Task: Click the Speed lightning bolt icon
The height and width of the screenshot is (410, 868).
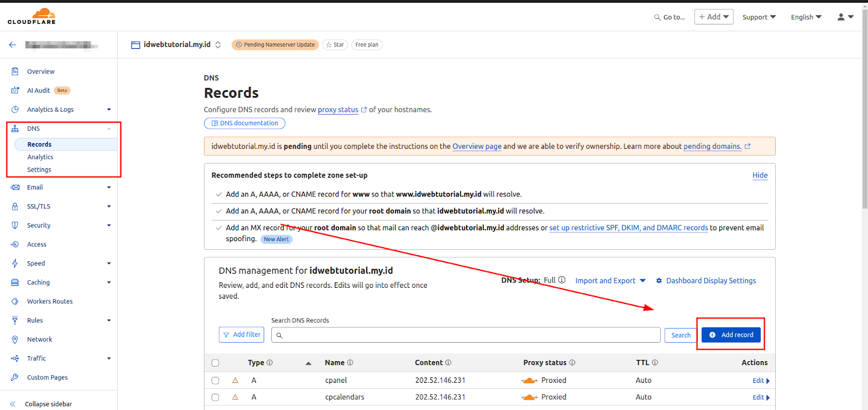Action: tap(15, 263)
